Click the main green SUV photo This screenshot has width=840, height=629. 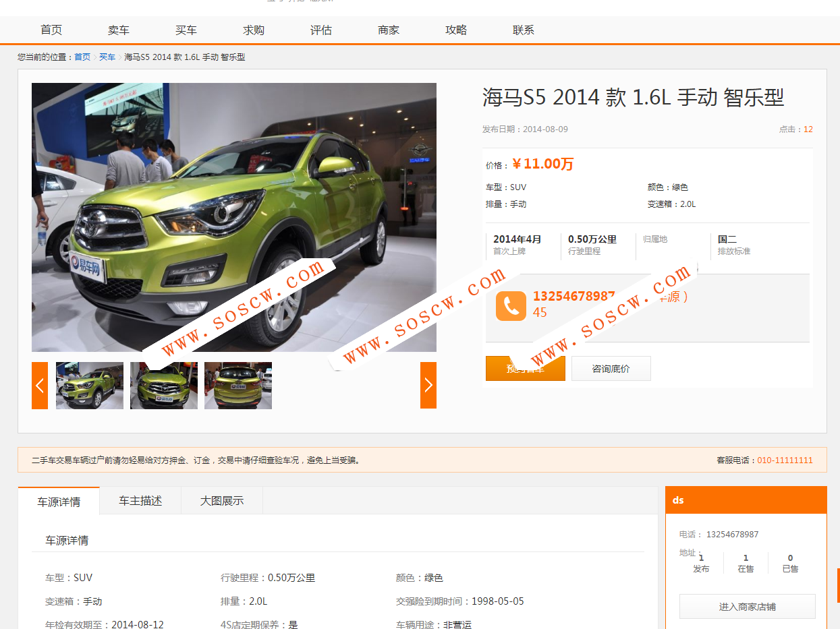(234, 217)
